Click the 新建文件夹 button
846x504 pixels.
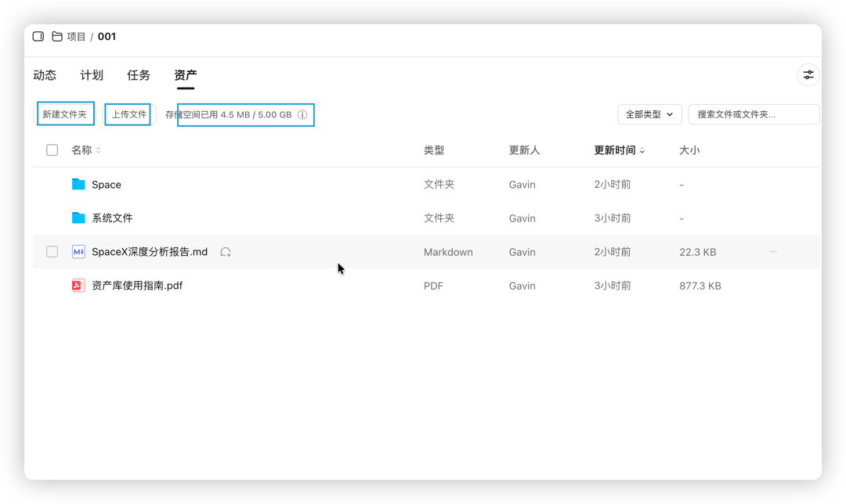[x=65, y=114]
